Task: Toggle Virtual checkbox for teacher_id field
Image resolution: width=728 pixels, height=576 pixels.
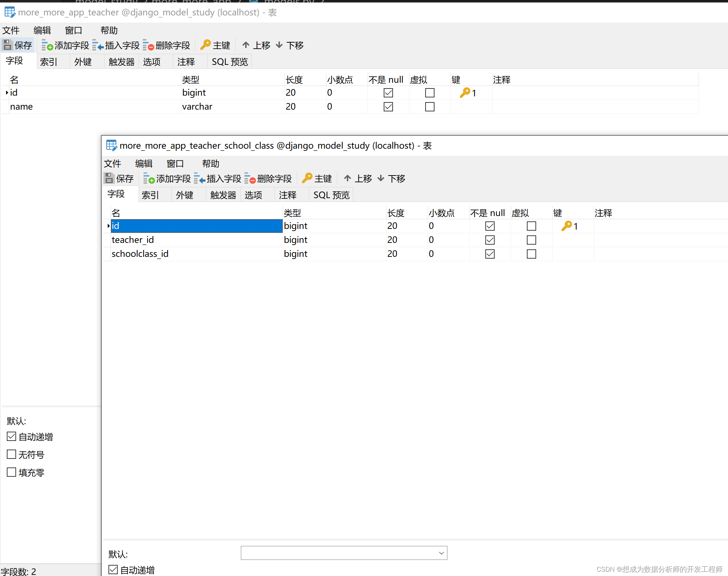Action: [x=532, y=240]
